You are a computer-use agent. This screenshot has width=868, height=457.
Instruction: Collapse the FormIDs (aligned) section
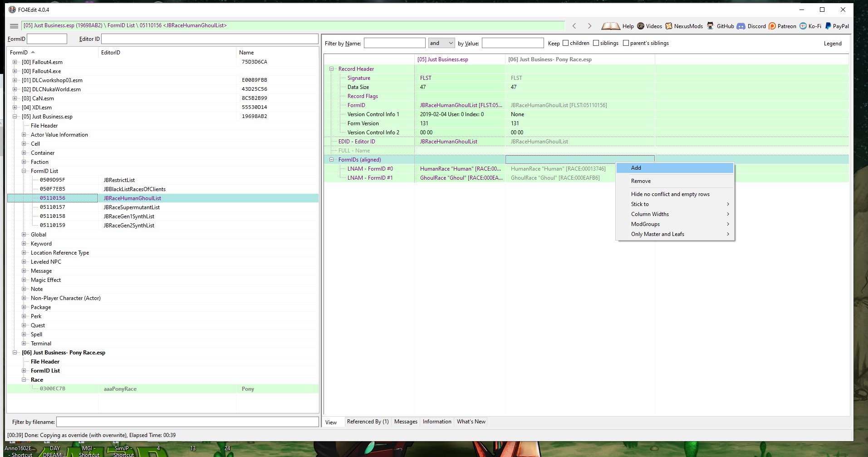click(331, 160)
